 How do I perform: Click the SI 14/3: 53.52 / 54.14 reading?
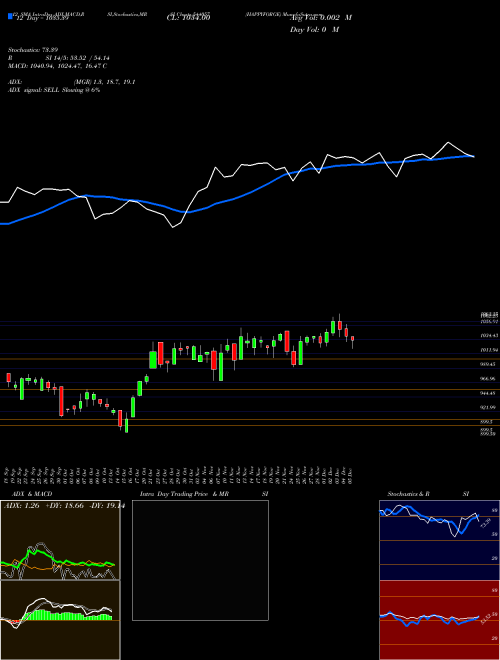(x=75, y=58)
